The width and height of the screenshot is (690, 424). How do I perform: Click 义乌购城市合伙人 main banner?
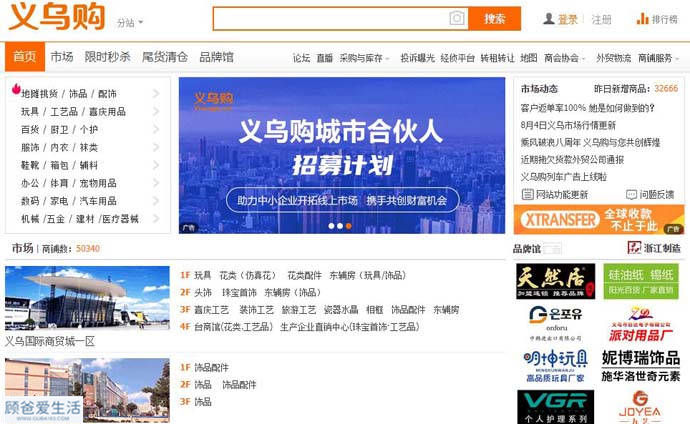pos(342,155)
